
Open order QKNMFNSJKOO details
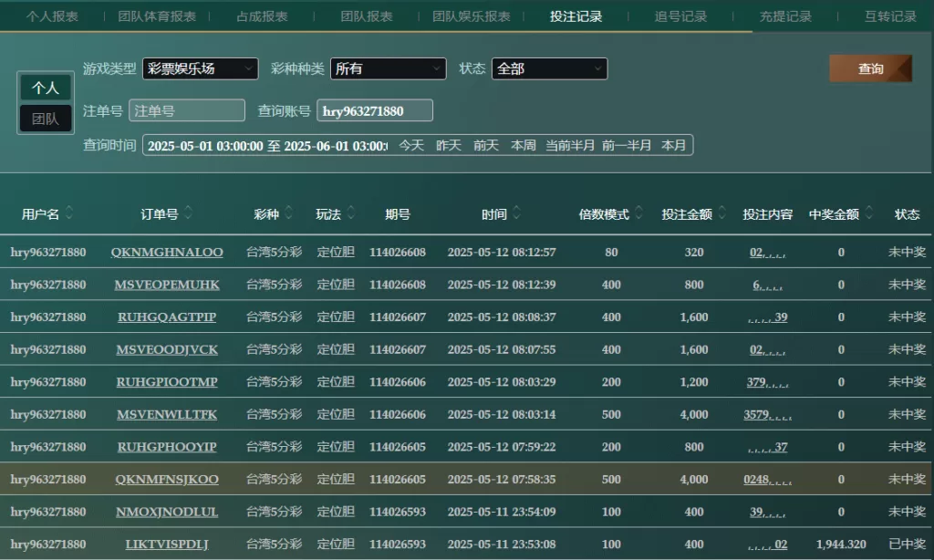click(167, 480)
